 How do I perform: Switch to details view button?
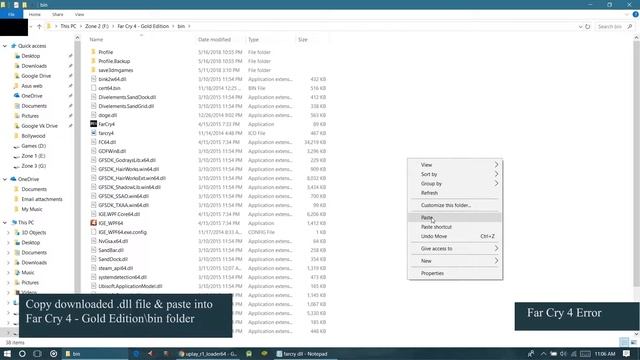(624, 342)
